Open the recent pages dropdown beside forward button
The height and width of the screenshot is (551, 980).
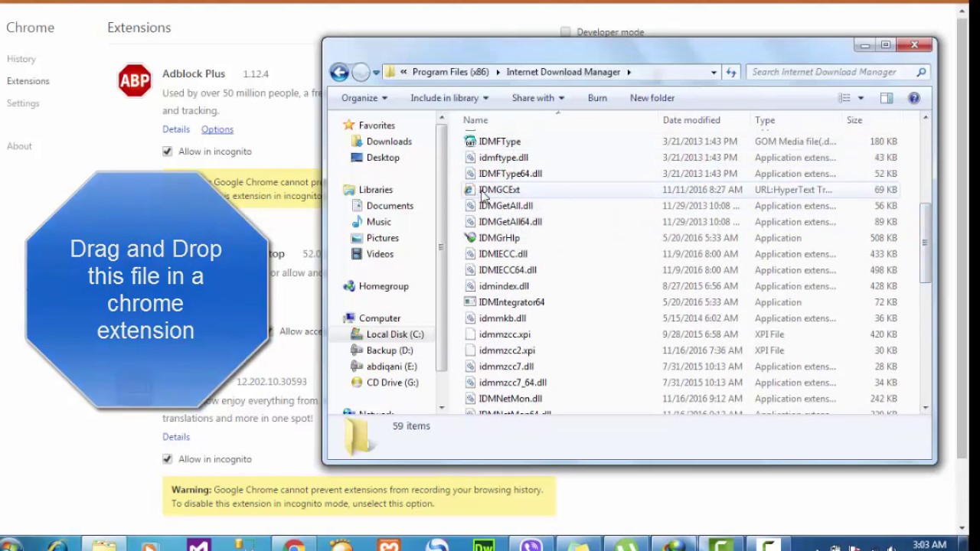coord(376,73)
